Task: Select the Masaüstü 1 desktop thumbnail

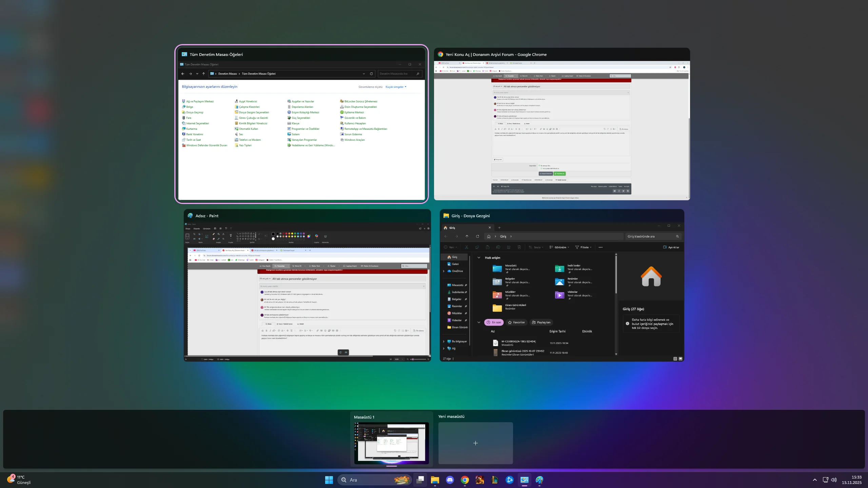Action: 391,443
